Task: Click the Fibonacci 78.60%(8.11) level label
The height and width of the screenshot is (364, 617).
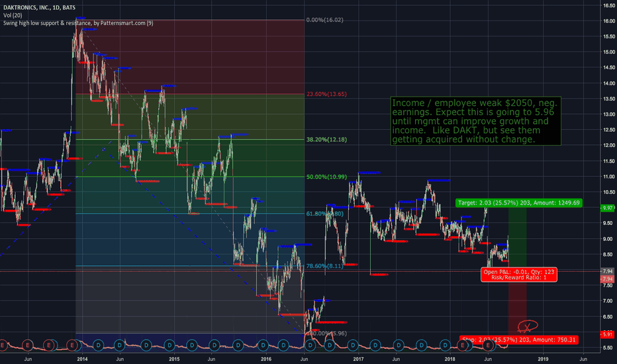Action: [324, 266]
